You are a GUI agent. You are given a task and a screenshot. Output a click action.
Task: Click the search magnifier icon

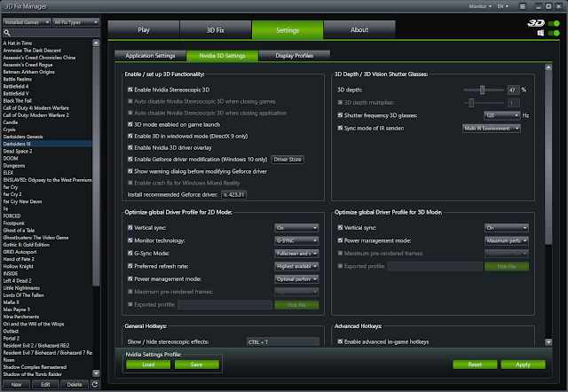pyautogui.click(x=6, y=33)
